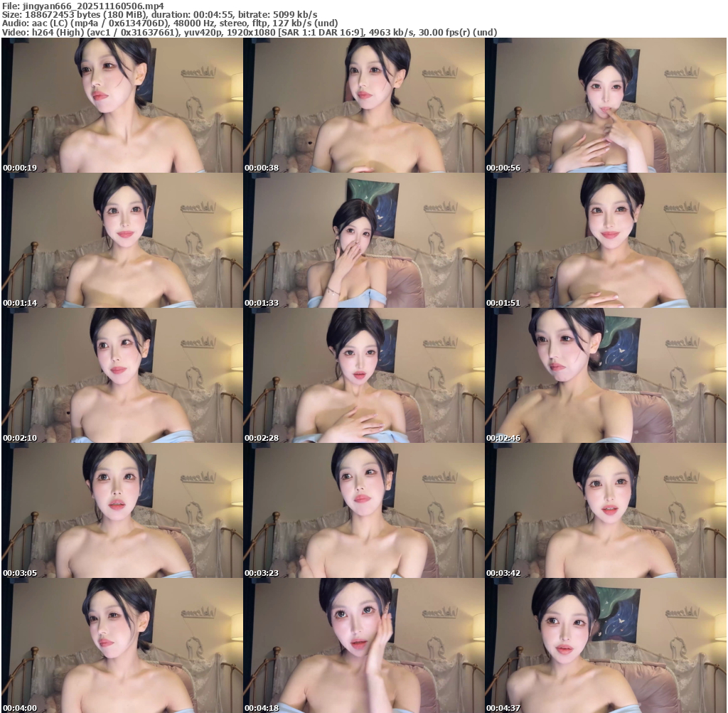The image size is (728, 713).
Task: Open the thumbnail stamped 00:00:56
Action: click(606, 105)
